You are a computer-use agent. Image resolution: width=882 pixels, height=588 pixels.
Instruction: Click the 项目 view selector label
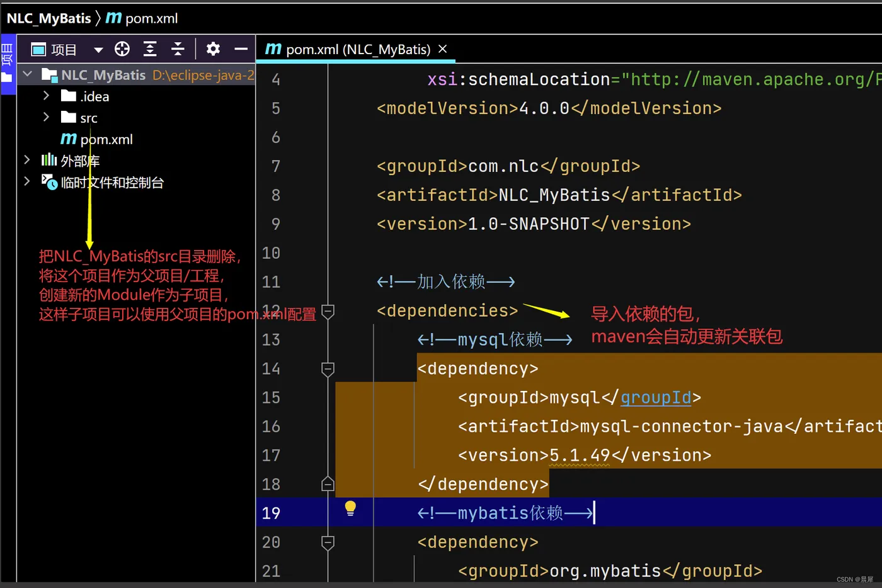(64, 50)
